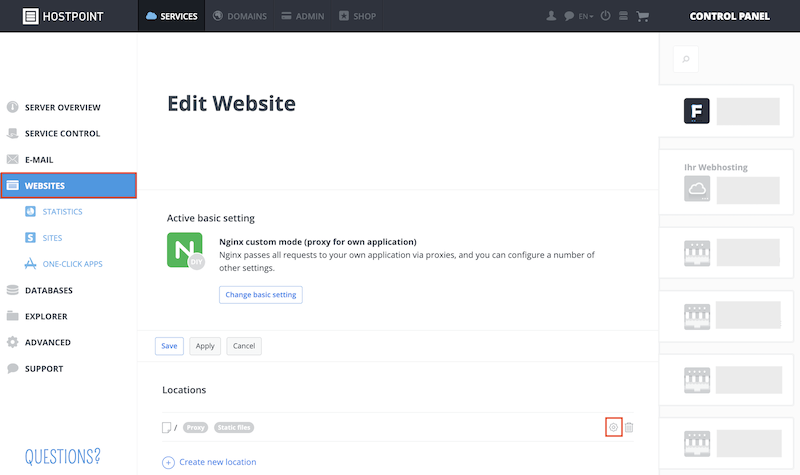Screen dimensions: 800x475
Task: Select Websites in sidebar
Action: coord(68,186)
